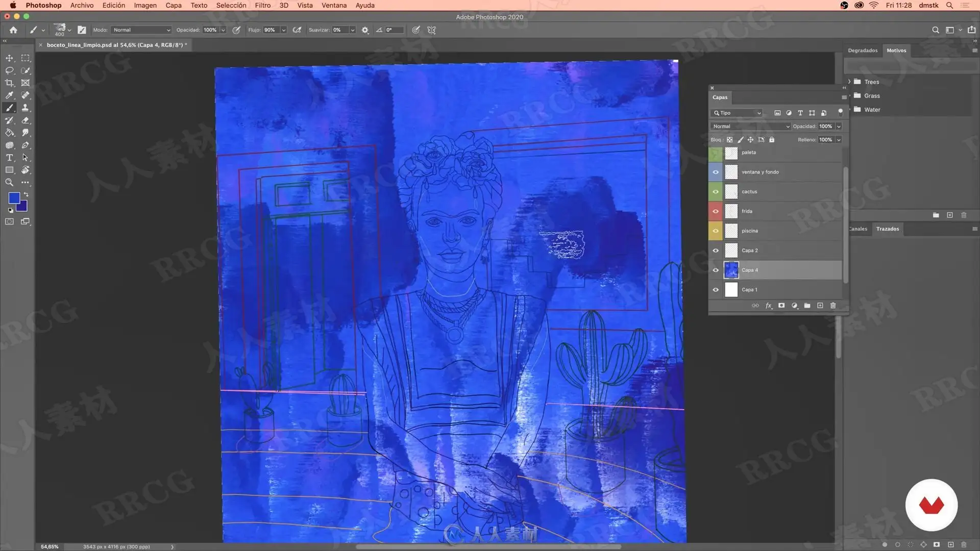Open the brush Modo dropdown
This screenshot has width=980, height=551.
(141, 30)
